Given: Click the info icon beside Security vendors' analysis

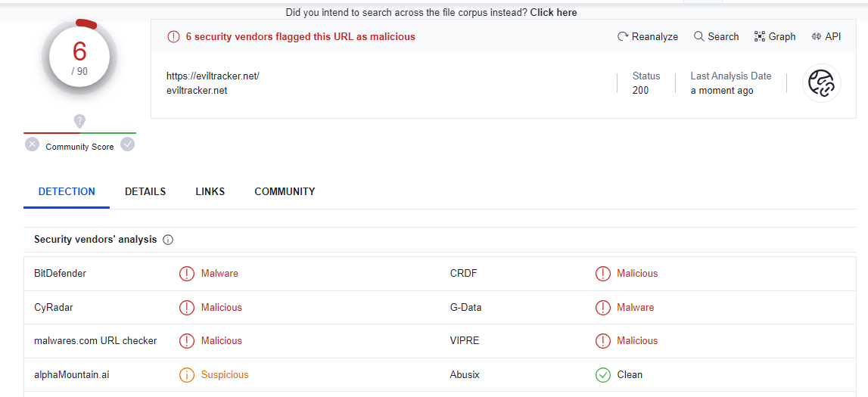Looking at the screenshot, I should [x=168, y=240].
